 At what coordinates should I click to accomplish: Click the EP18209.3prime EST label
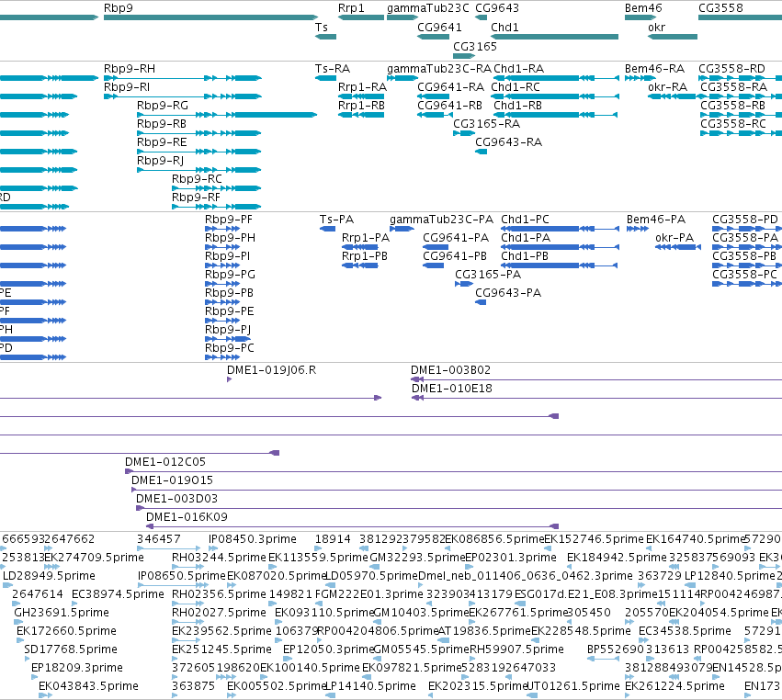[77, 668]
